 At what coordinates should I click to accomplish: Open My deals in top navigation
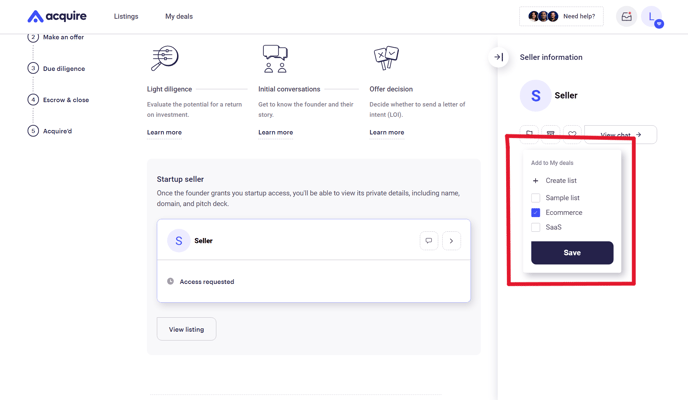[x=179, y=16]
